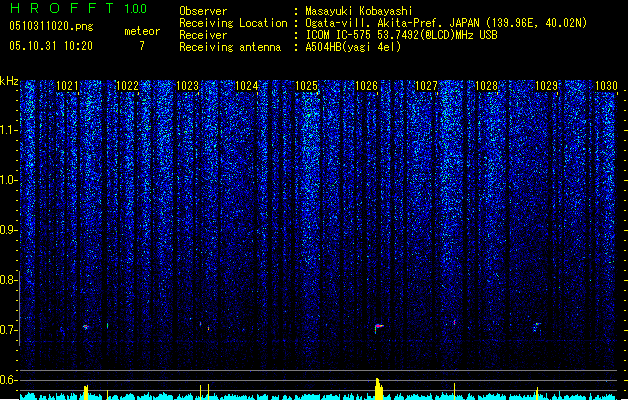Click the 1023 time marker

click(187, 86)
